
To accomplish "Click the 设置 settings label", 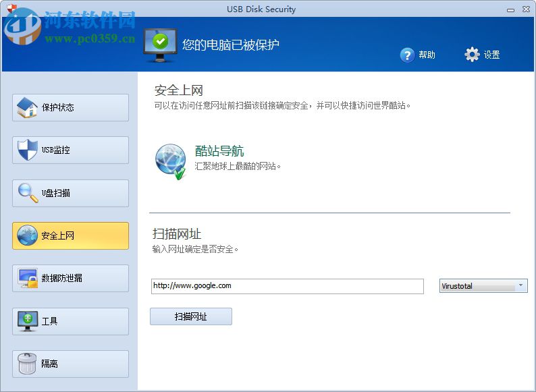I will [x=491, y=55].
